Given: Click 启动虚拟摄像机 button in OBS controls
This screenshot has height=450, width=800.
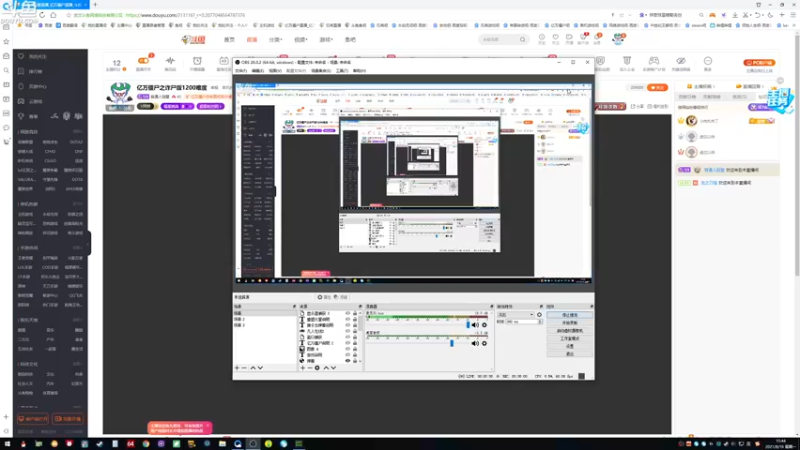Looking at the screenshot, I should tap(569, 331).
